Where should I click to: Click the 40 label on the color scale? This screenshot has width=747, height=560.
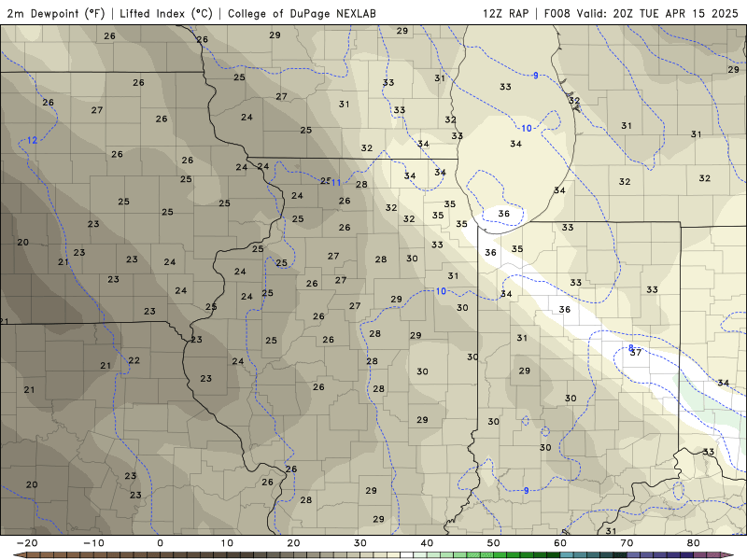coord(427,543)
